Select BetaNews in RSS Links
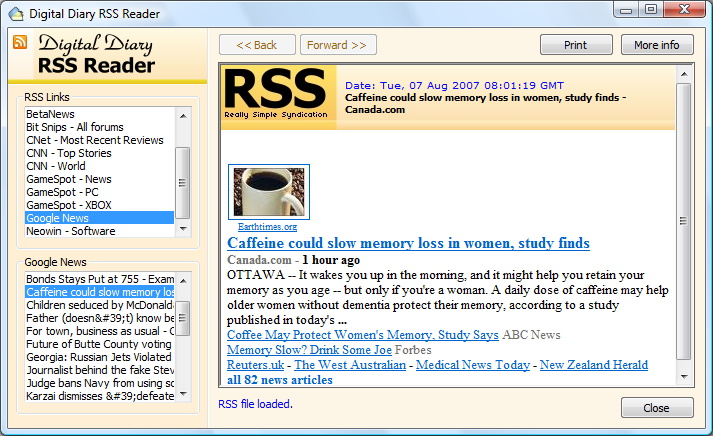This screenshot has height=436, width=713. coord(100,114)
